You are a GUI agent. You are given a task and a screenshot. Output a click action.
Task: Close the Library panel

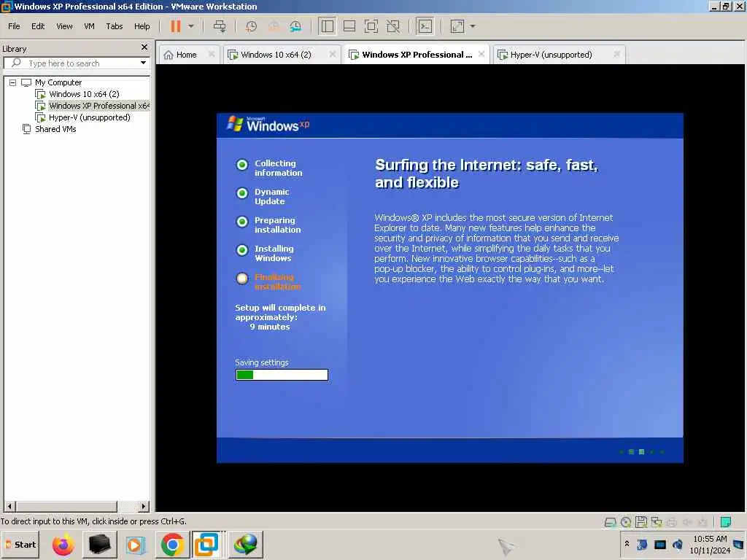[144, 47]
